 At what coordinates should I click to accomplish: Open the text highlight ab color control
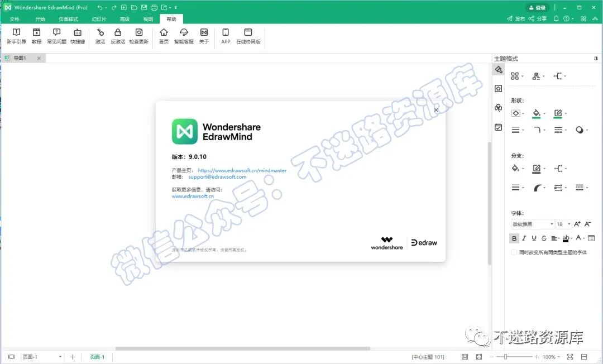pyautogui.click(x=567, y=238)
